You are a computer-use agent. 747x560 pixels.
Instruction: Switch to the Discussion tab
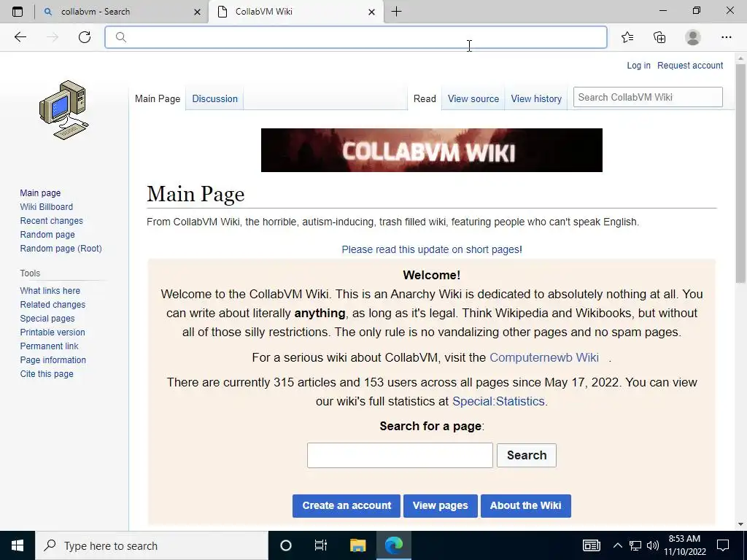(x=215, y=98)
